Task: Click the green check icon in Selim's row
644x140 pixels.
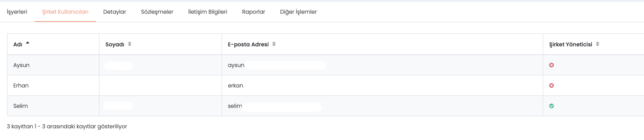Action: (551, 106)
